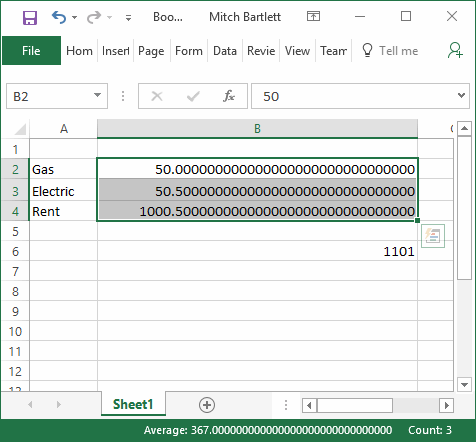Open the File tab
Screen dimensions: 476x442
pos(31,51)
